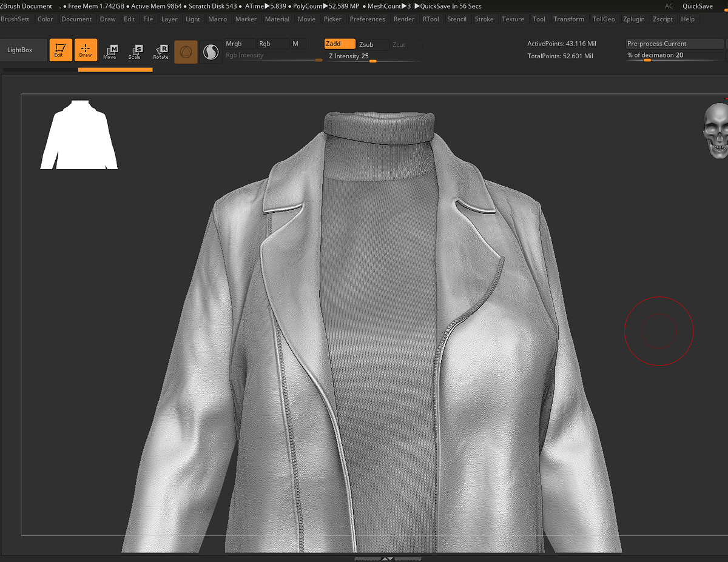Click the ActivePoints: 43.116 Mil readout
The image size is (728, 562).
click(561, 44)
